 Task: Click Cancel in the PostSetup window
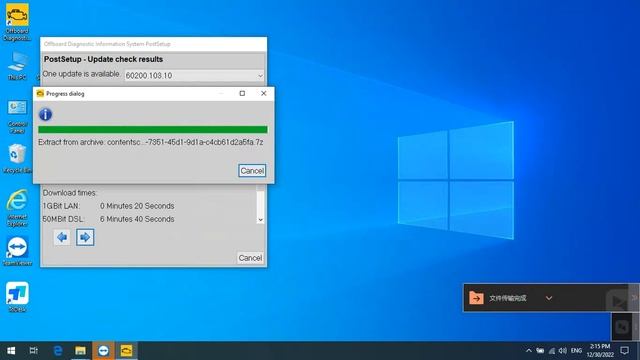coord(250,258)
